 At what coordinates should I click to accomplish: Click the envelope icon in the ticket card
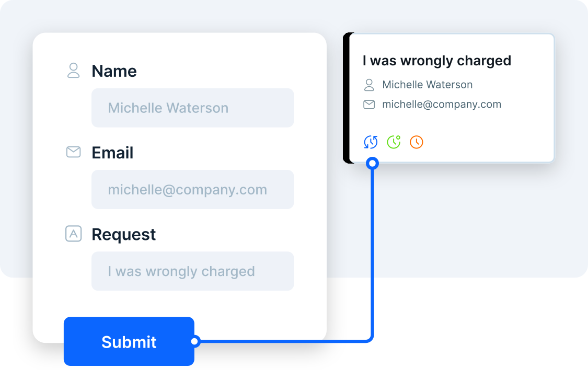tap(369, 105)
